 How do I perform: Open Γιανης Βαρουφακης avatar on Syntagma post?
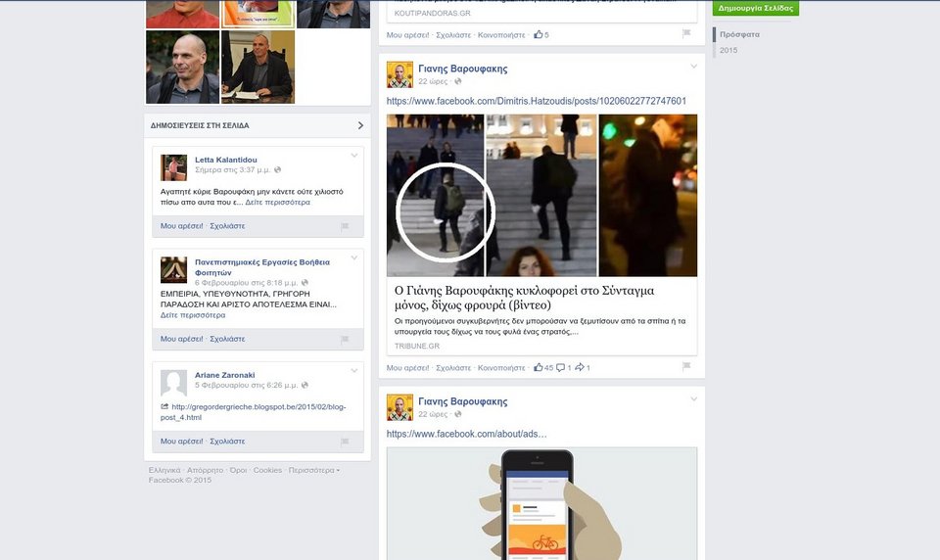(399, 74)
